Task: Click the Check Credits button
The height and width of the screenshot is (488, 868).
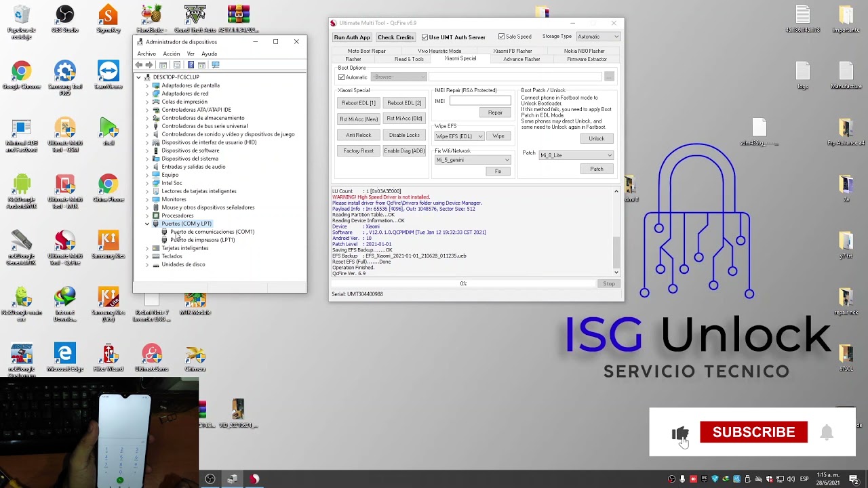Action: [x=396, y=37]
